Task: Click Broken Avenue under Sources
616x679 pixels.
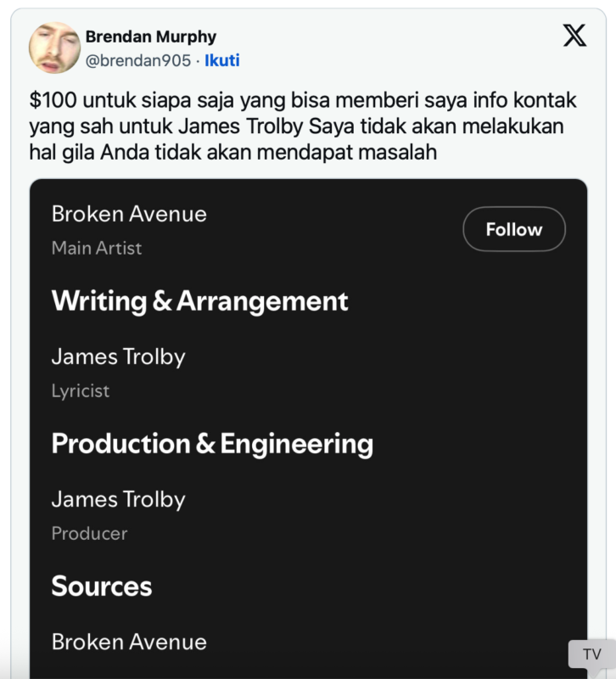Action: pos(129,642)
